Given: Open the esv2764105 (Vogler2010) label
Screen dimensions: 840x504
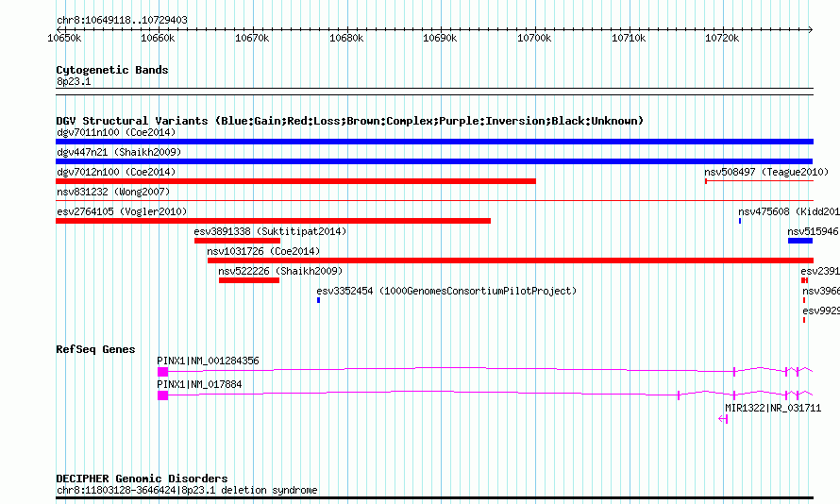Looking at the screenshot, I should click(122, 211).
